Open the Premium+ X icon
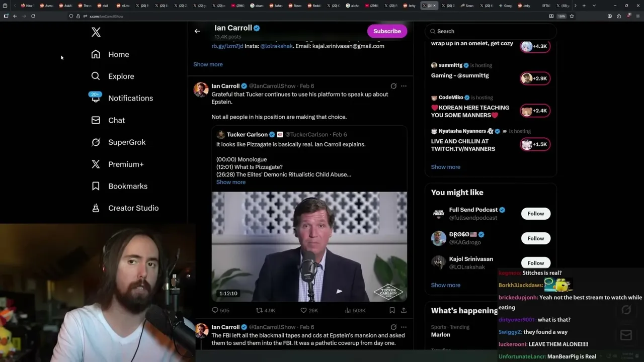The height and width of the screenshot is (362, 644). click(96, 164)
